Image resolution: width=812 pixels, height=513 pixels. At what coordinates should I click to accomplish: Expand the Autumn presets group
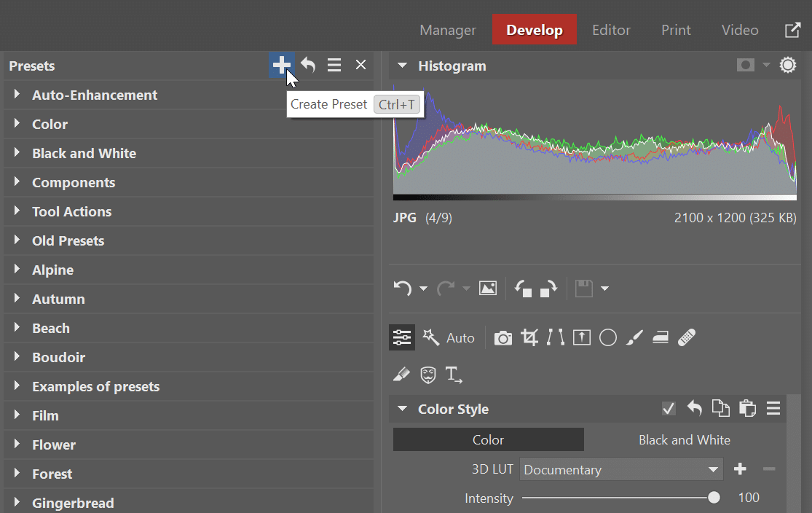point(58,299)
